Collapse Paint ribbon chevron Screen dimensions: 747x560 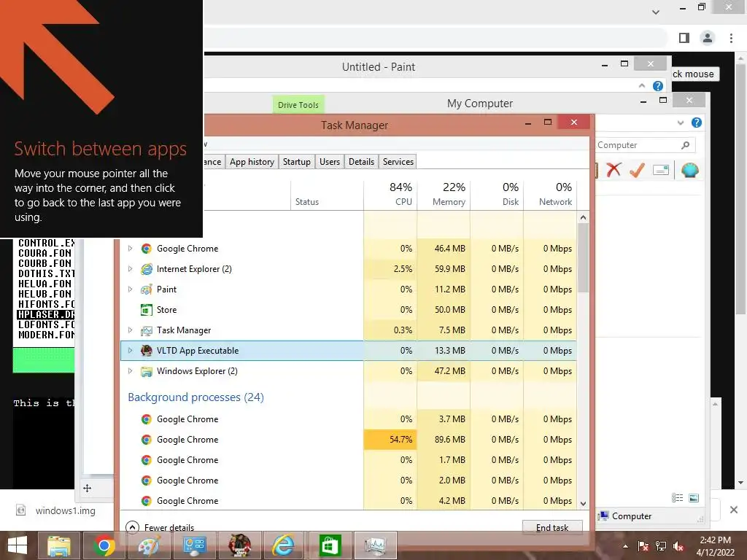coord(642,86)
